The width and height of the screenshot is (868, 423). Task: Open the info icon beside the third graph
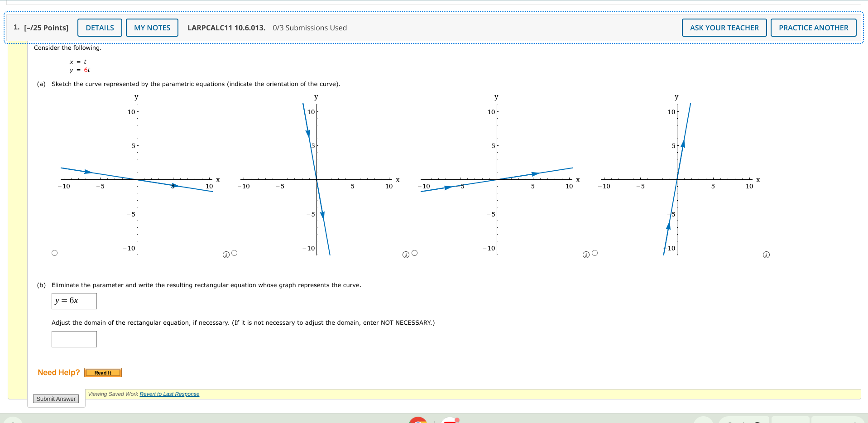(585, 255)
